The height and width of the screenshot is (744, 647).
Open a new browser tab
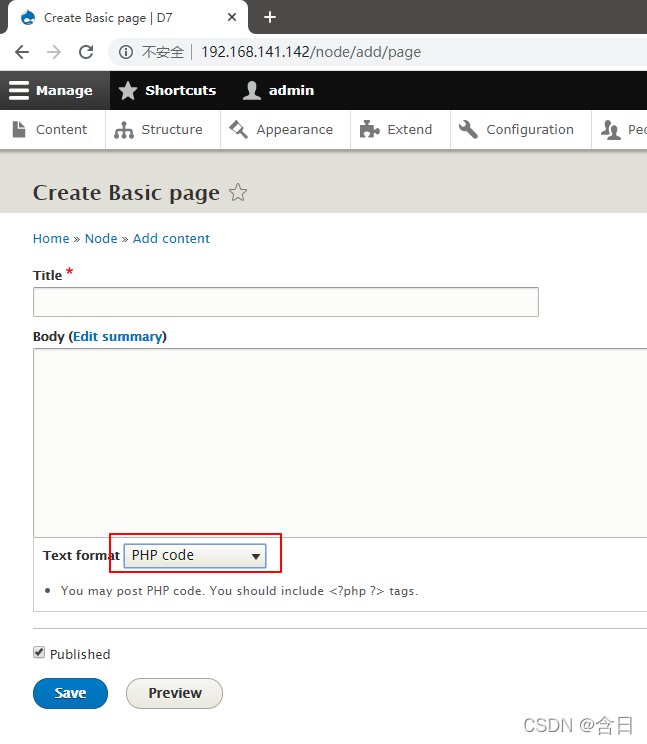point(270,17)
